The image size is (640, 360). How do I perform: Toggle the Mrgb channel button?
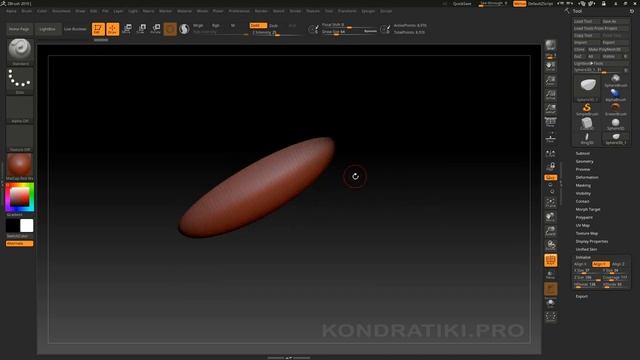point(198,25)
